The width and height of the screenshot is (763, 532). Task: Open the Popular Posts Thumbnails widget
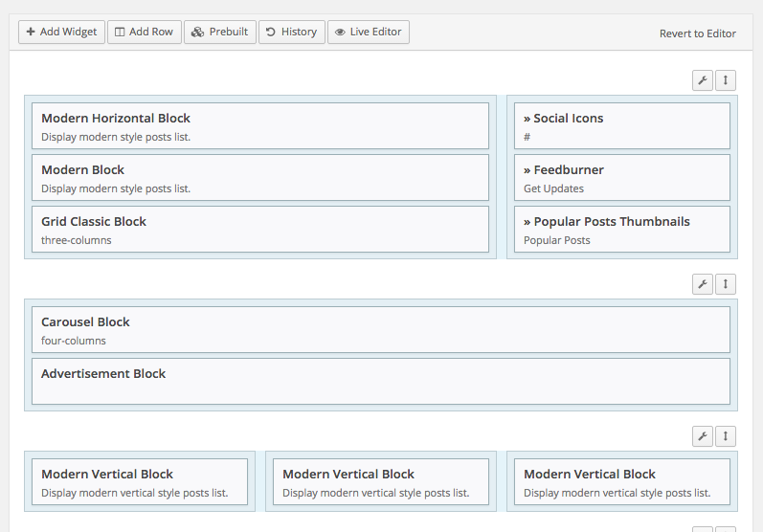(x=622, y=229)
